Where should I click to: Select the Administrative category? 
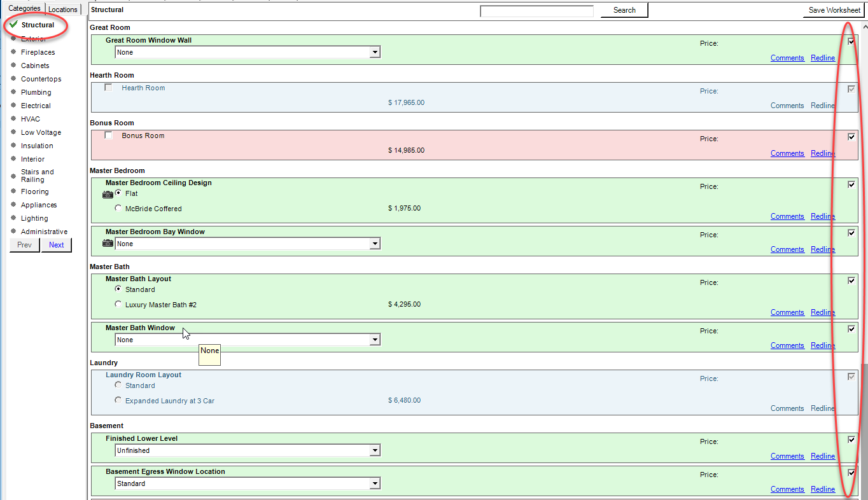pos(44,232)
